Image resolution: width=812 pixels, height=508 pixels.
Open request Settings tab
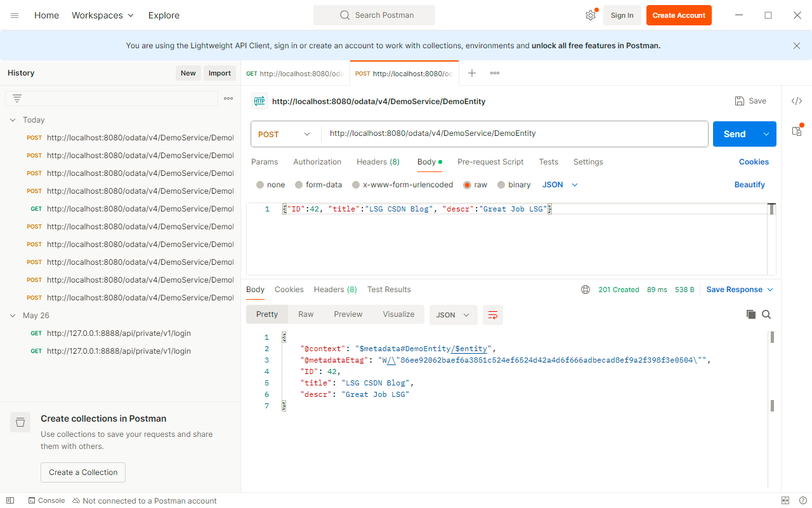coord(588,162)
